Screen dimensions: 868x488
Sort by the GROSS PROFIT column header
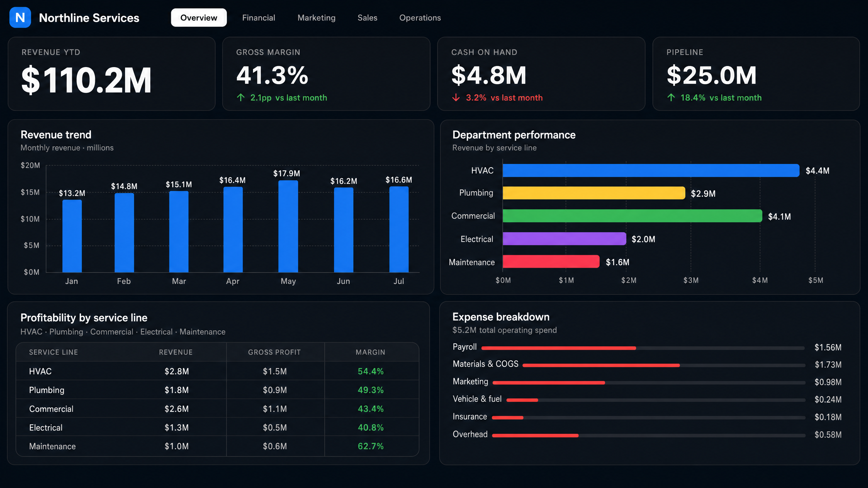pyautogui.click(x=274, y=352)
